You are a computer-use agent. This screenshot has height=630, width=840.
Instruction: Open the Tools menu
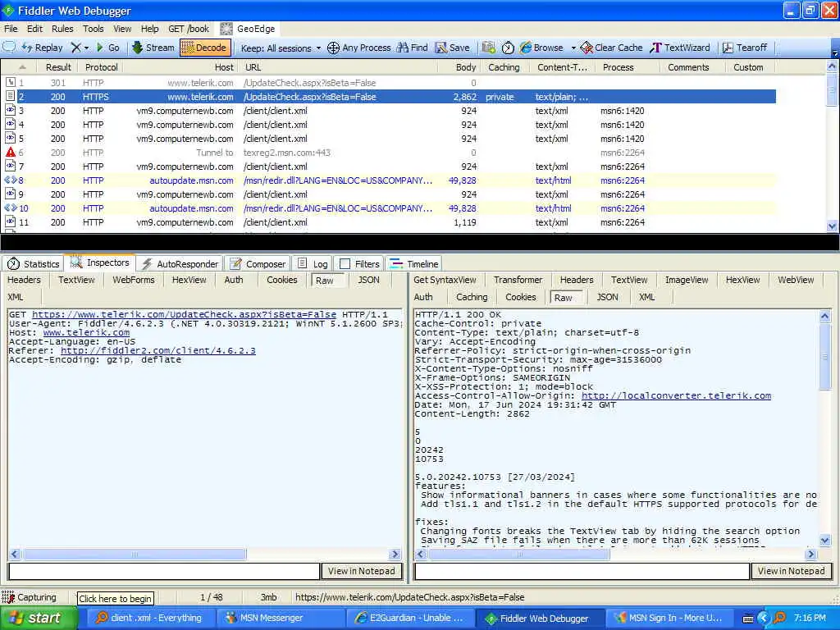94,29
